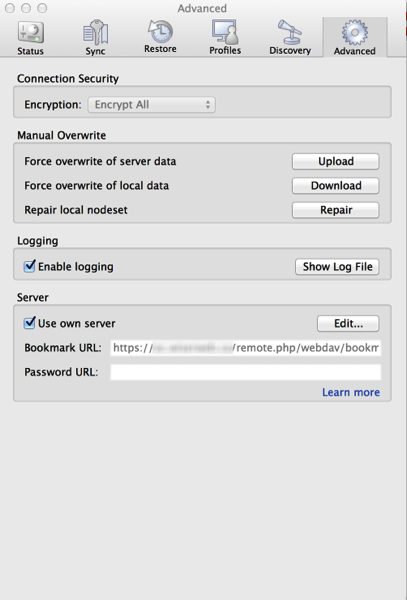Toggle the Enable logging checkbox
The height and width of the screenshot is (600, 407).
29,266
